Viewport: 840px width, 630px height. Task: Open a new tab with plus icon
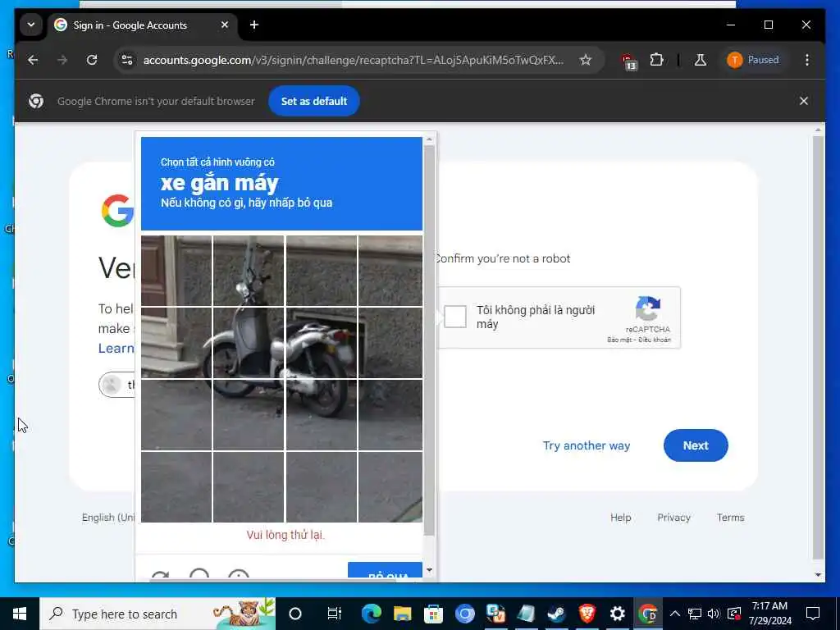tap(254, 25)
